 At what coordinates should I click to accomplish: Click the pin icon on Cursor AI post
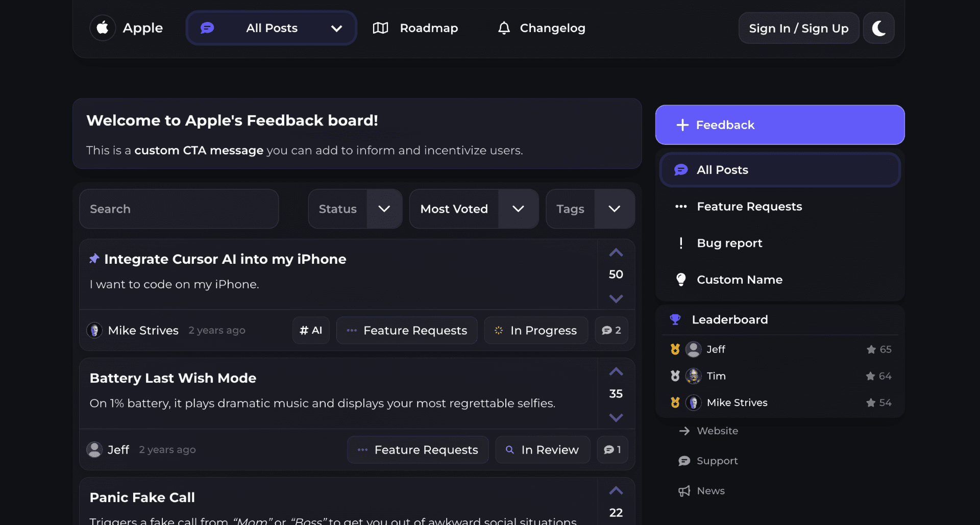(x=94, y=259)
